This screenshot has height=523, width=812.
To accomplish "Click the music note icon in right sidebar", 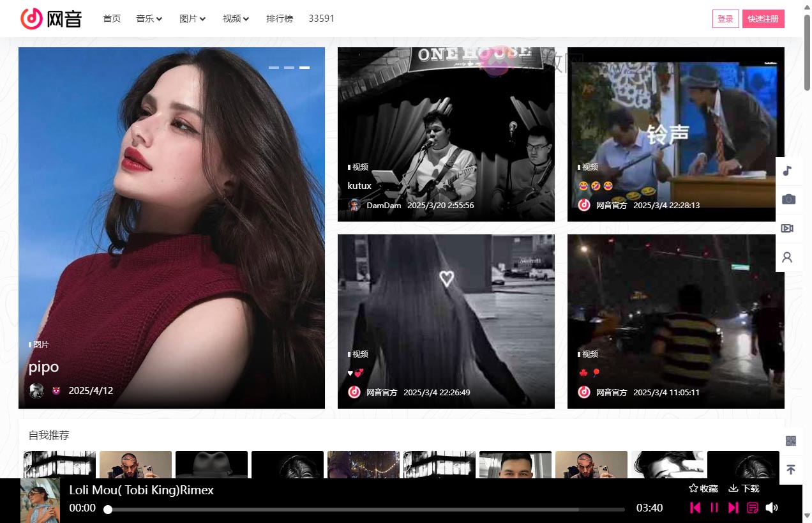I will click(x=788, y=171).
